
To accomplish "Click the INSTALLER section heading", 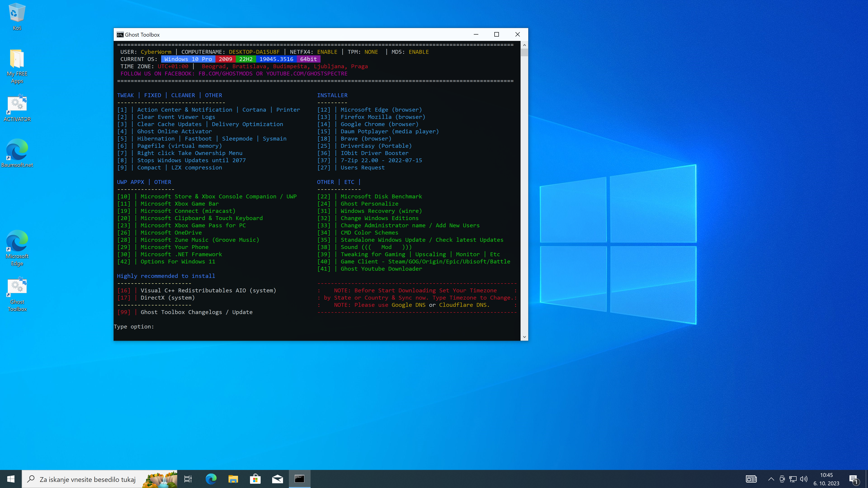I will (332, 95).
